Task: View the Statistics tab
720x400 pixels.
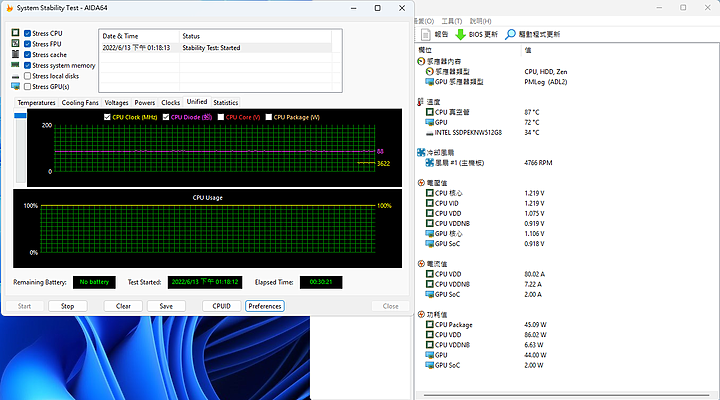Action: coord(225,102)
